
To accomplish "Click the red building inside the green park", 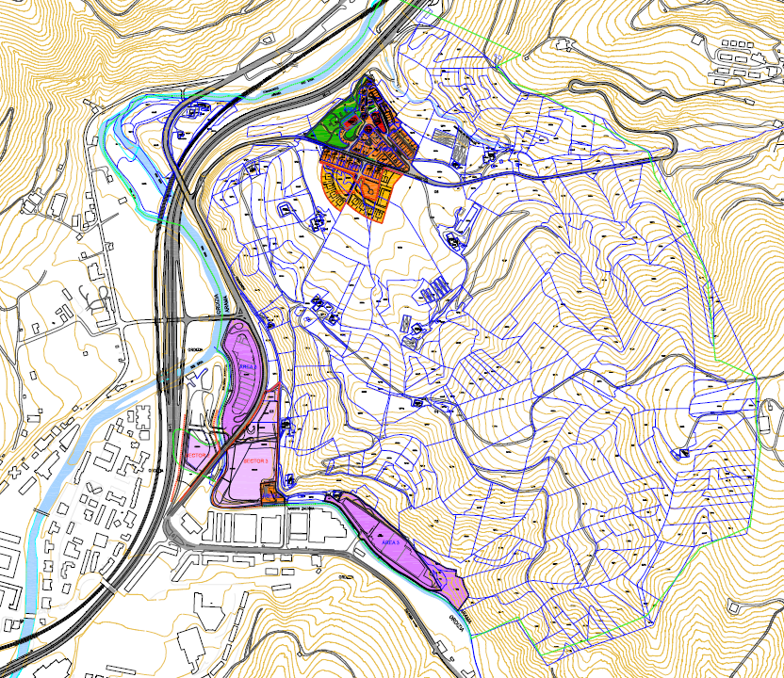I will pos(351,121).
